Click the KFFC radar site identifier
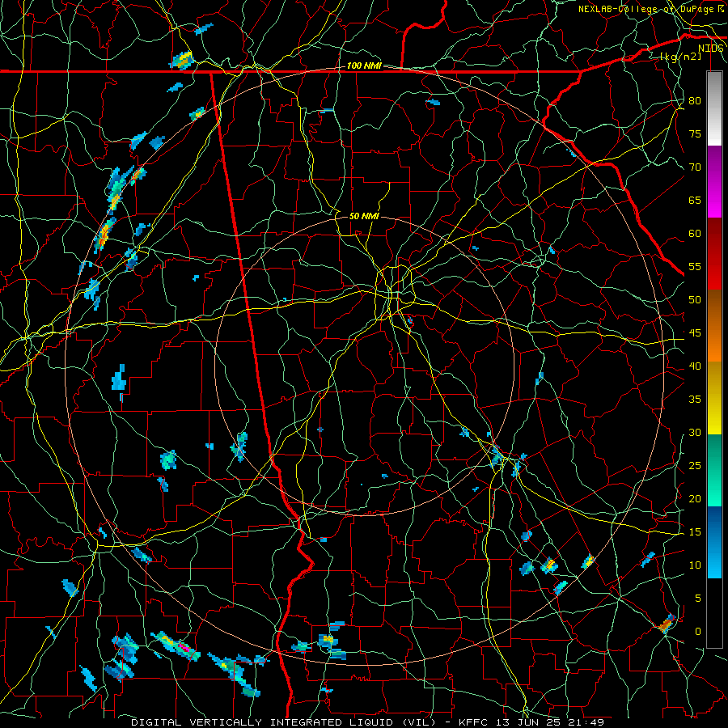 pyautogui.click(x=473, y=722)
